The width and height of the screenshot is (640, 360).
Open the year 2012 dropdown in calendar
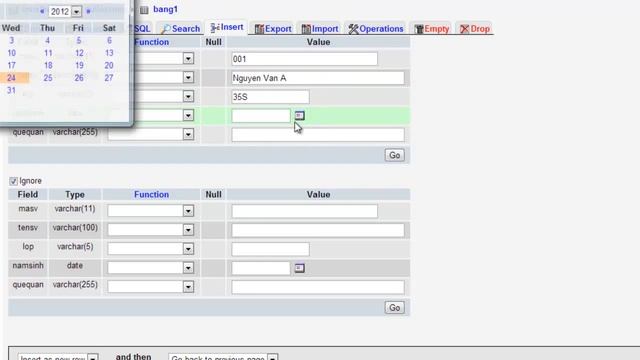(65, 11)
